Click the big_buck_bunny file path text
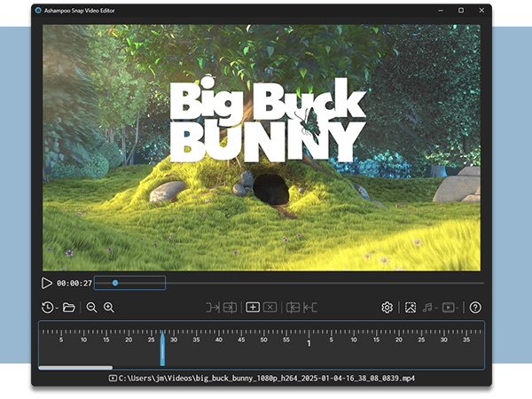 [266, 378]
